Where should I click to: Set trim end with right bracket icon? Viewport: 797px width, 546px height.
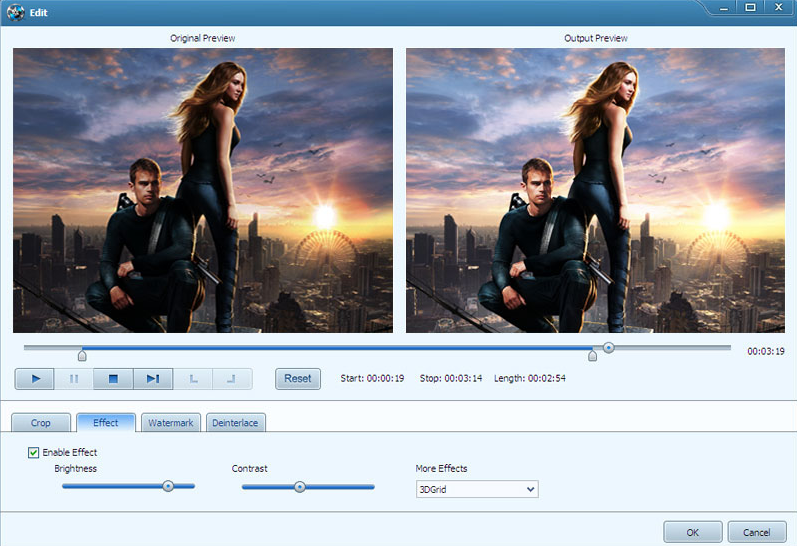tap(232, 379)
